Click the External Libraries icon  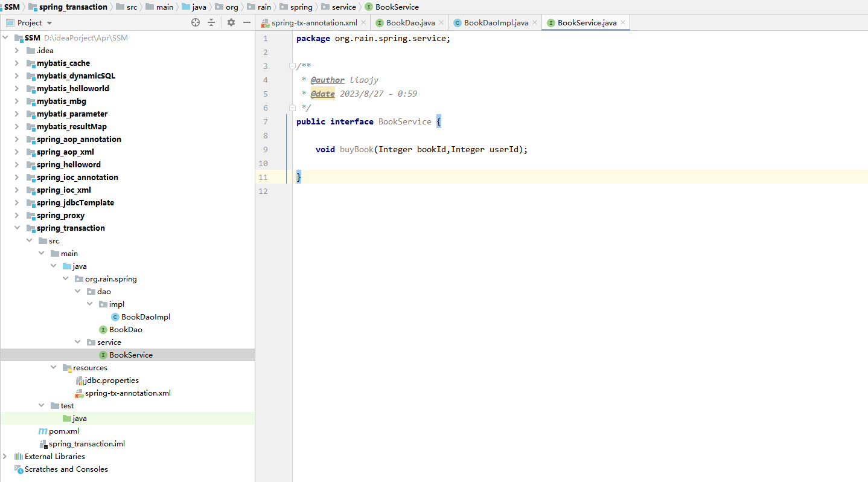point(19,457)
